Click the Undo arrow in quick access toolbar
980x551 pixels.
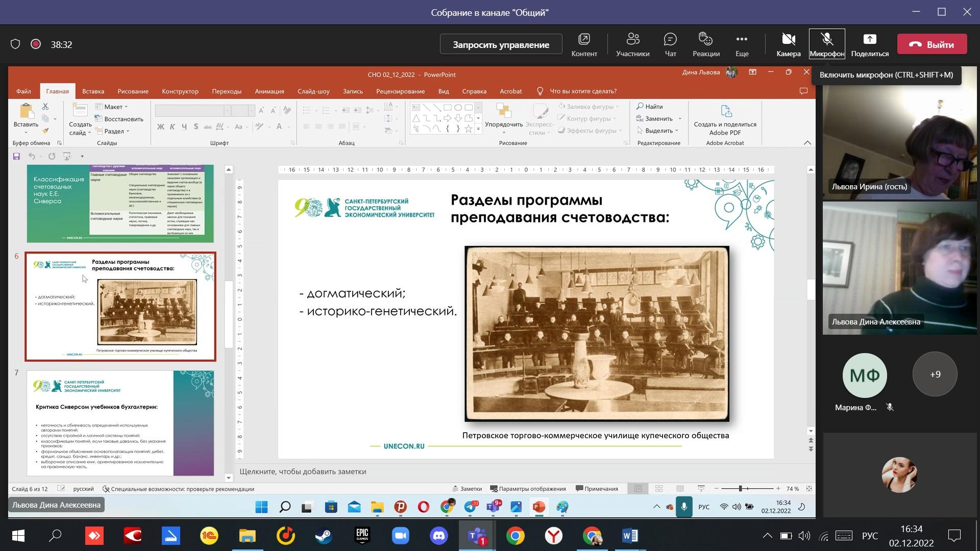click(x=32, y=156)
